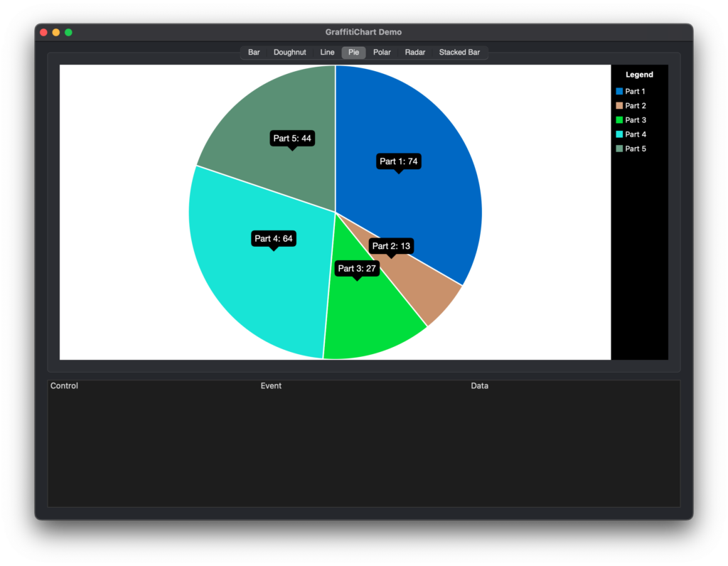Select the 'Part 3' legend label
This screenshot has width=728, height=566.
(635, 120)
